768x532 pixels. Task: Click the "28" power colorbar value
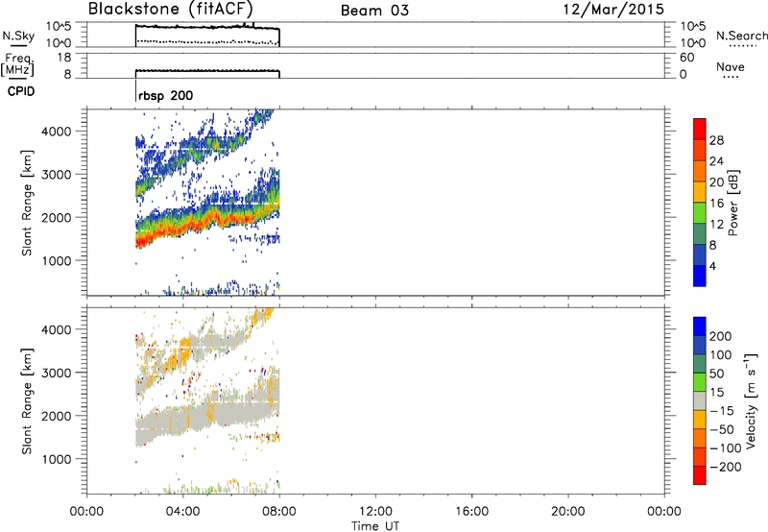coord(716,140)
